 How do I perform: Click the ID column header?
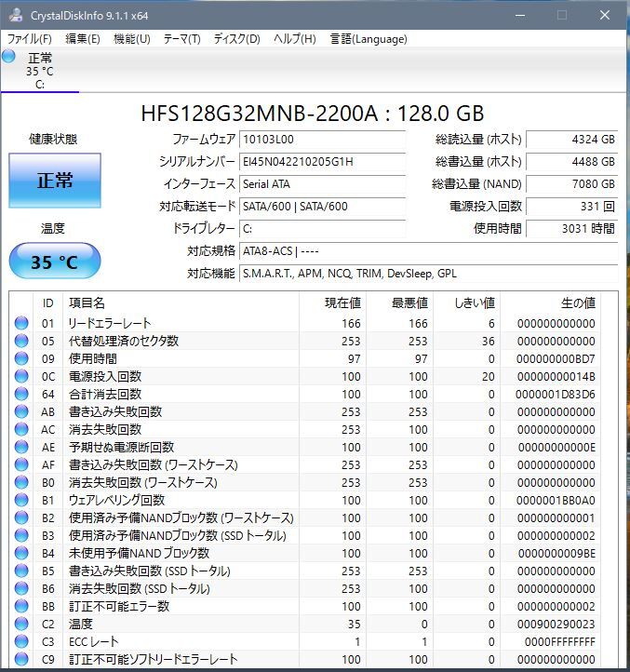(48, 303)
